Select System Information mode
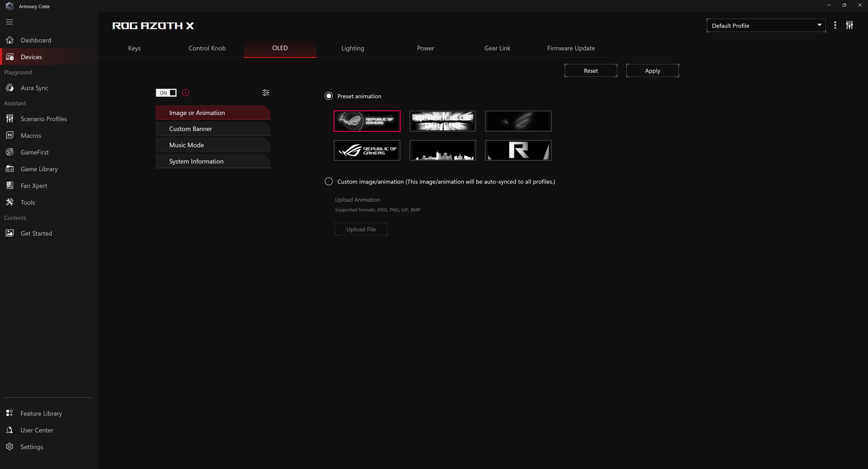Image resolution: width=868 pixels, height=469 pixels. pos(213,161)
